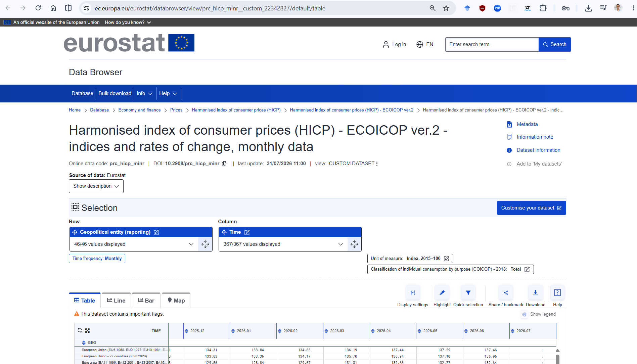The height and width of the screenshot is (364, 637).
Task: Go to Home breadcrumb
Action: click(x=75, y=110)
